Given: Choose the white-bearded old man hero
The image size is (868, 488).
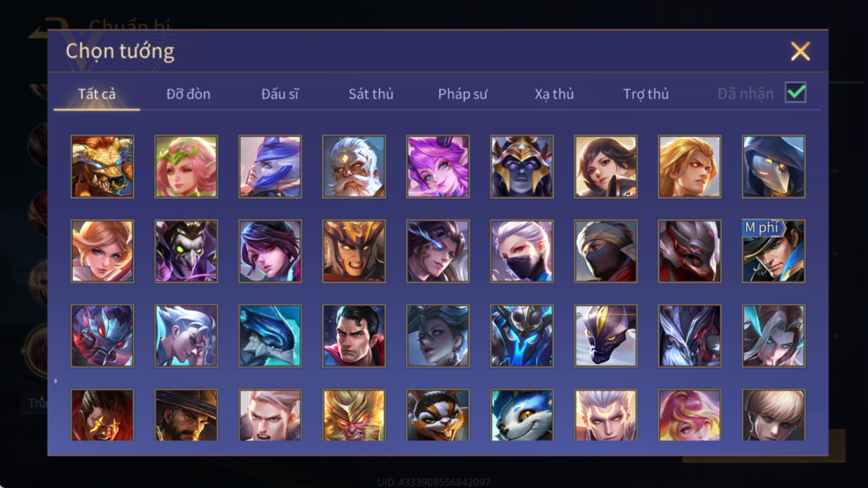Looking at the screenshot, I should (x=354, y=167).
